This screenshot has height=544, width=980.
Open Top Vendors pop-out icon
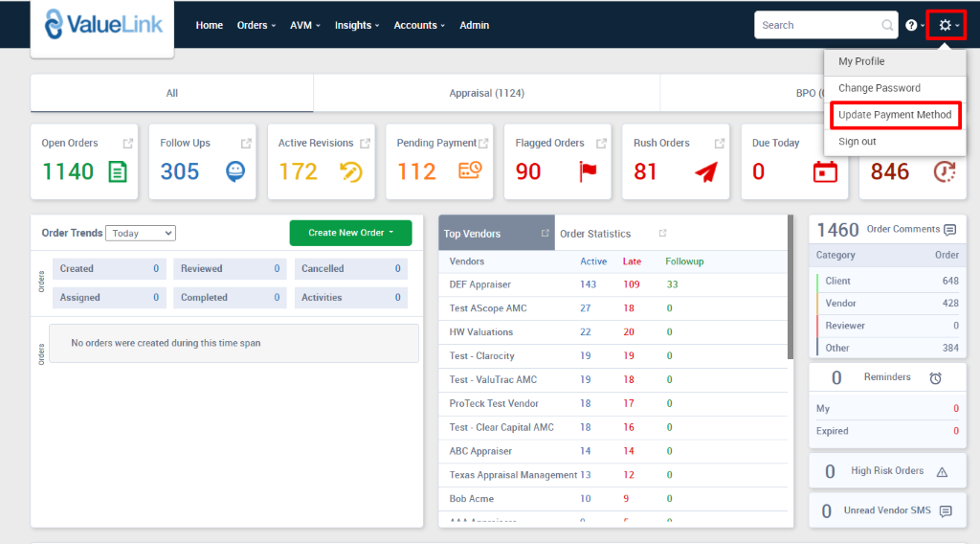coord(545,234)
